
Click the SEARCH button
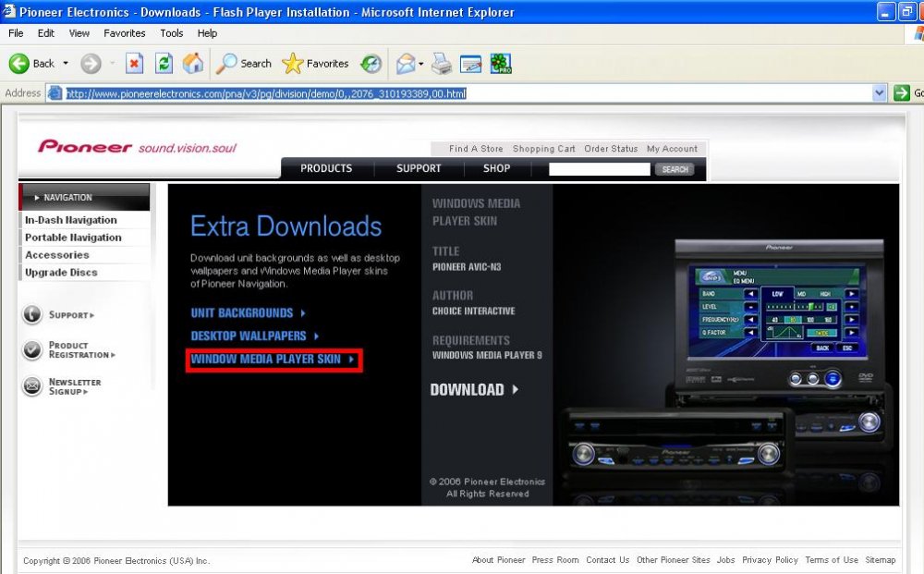675,169
